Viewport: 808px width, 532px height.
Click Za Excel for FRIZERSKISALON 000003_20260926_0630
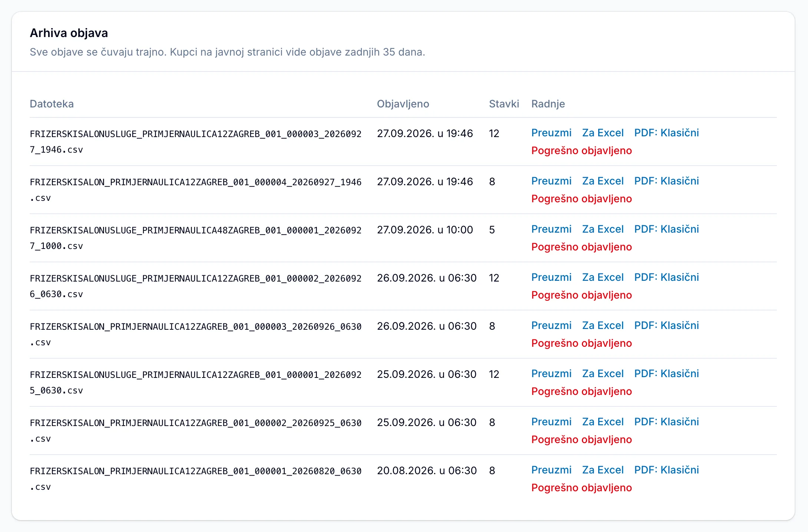603,325
